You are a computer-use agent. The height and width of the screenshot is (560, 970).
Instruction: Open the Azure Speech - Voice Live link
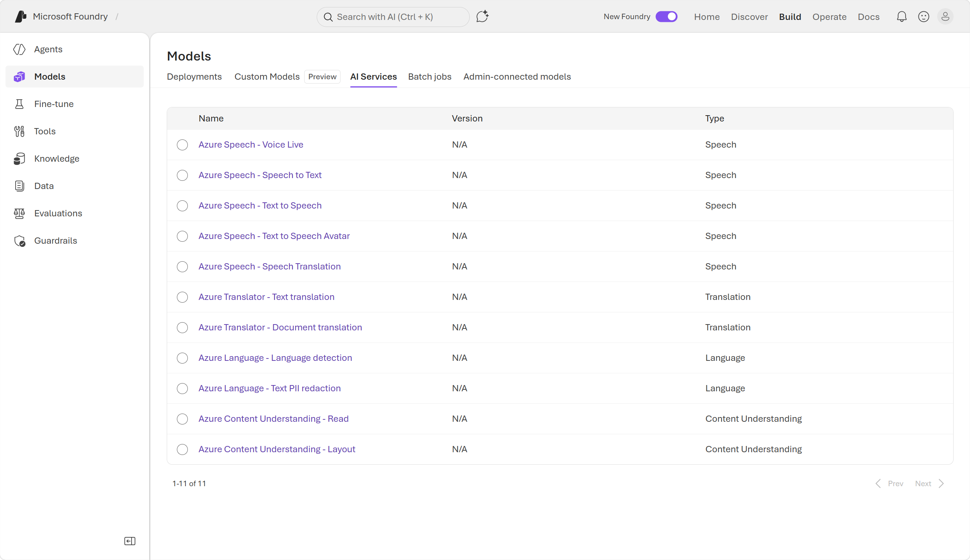pos(251,144)
